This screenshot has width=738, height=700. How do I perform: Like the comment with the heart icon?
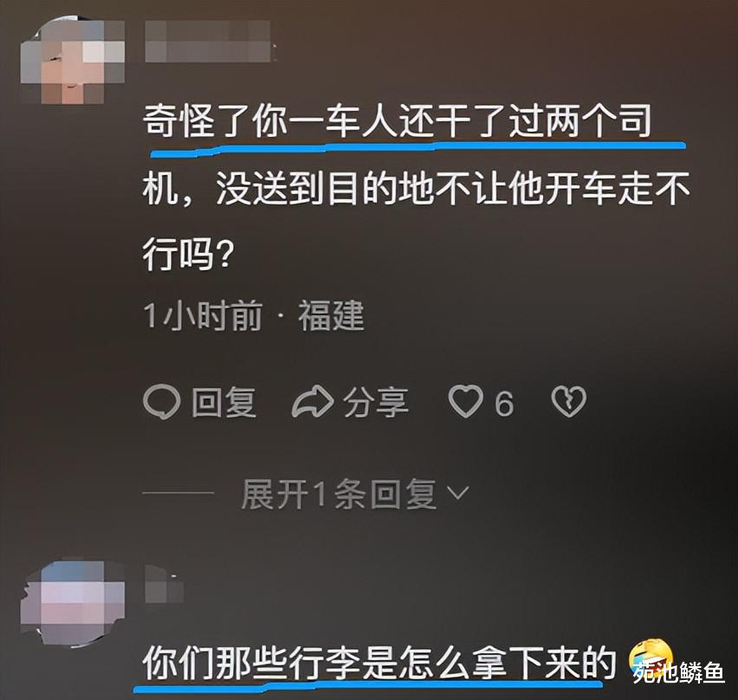(x=465, y=401)
